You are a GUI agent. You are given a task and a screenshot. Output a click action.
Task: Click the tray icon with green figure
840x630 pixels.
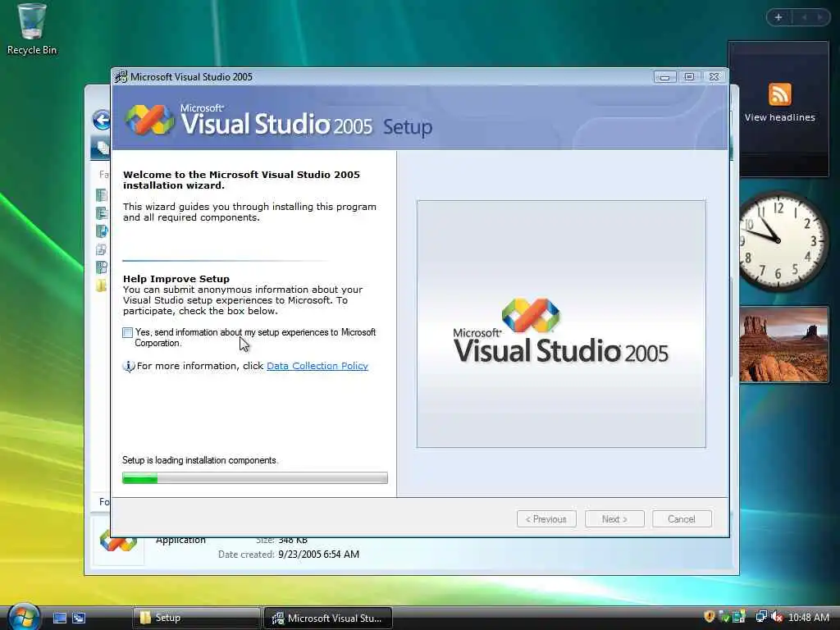click(739, 617)
